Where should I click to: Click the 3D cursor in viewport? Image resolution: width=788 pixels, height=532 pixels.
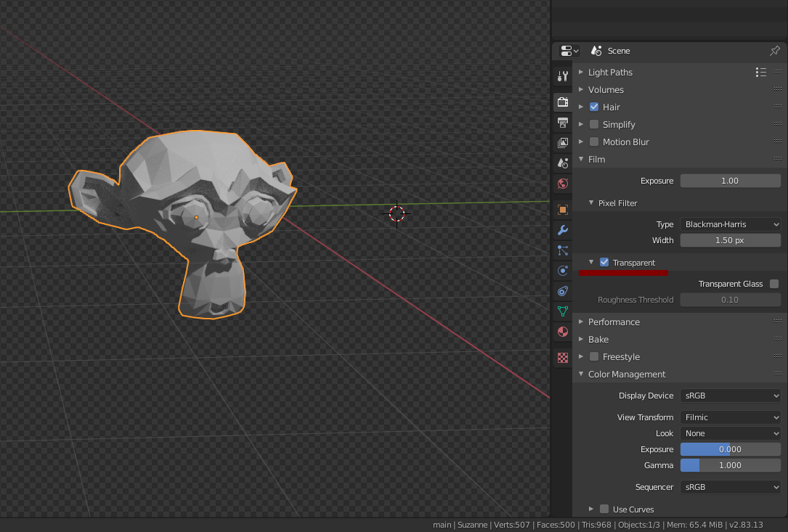point(397,213)
